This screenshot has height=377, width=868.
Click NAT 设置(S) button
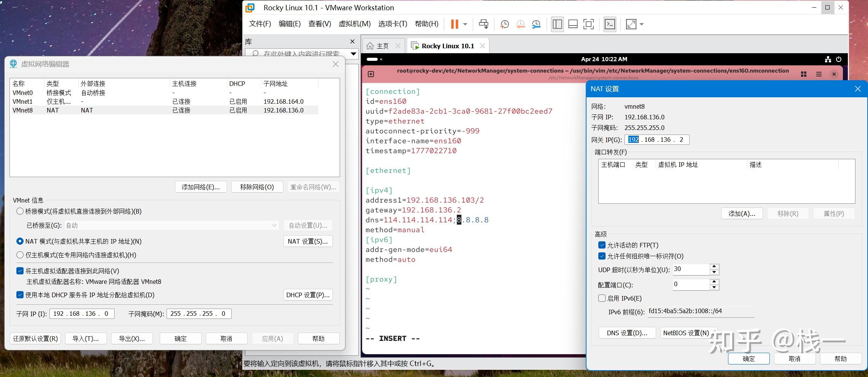coord(308,241)
